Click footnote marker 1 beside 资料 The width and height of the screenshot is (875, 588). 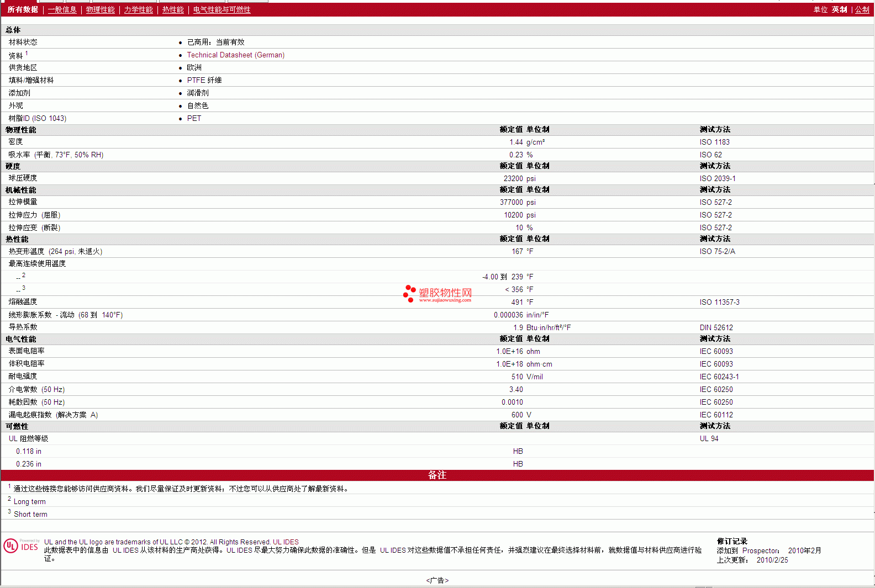pyautogui.click(x=27, y=53)
